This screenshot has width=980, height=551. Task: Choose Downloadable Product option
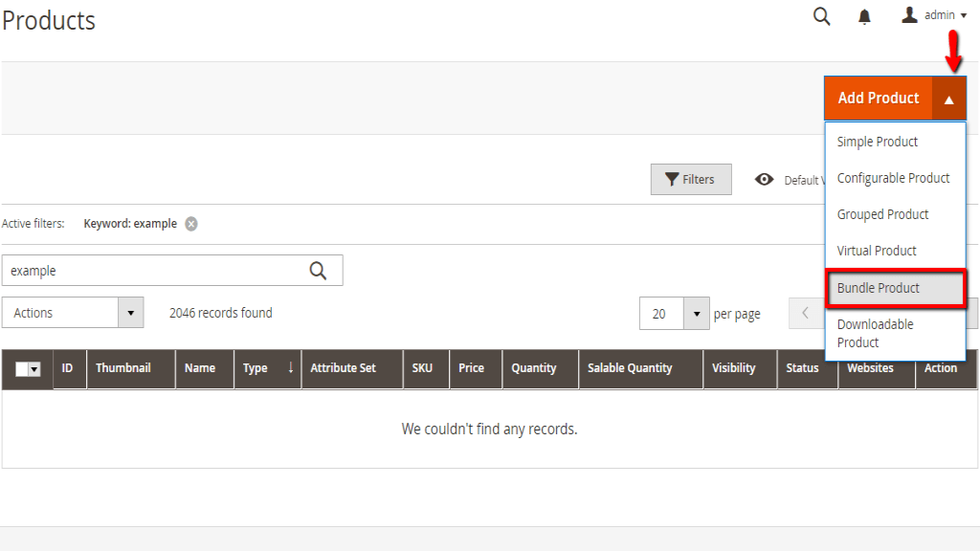[x=875, y=333]
